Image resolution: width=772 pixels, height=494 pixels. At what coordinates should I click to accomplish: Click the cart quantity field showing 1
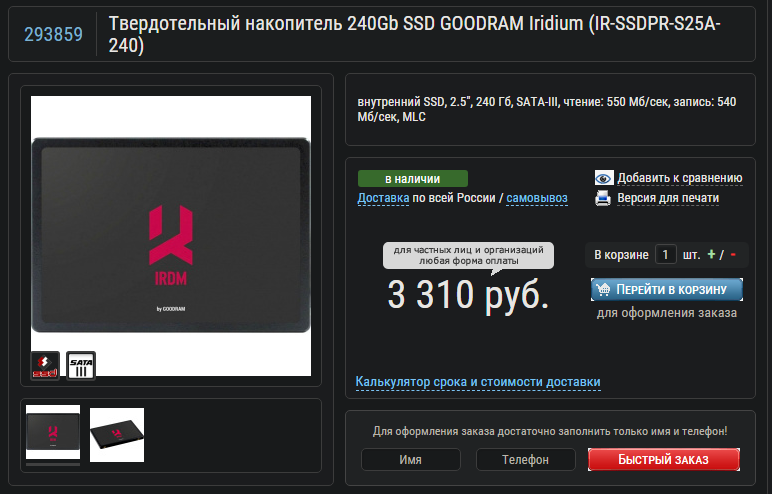666,255
